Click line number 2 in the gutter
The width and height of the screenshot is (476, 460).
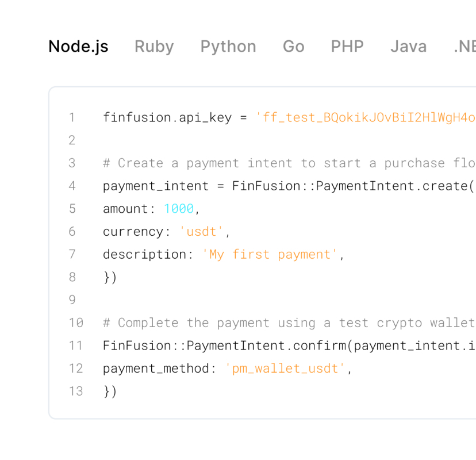tap(72, 140)
